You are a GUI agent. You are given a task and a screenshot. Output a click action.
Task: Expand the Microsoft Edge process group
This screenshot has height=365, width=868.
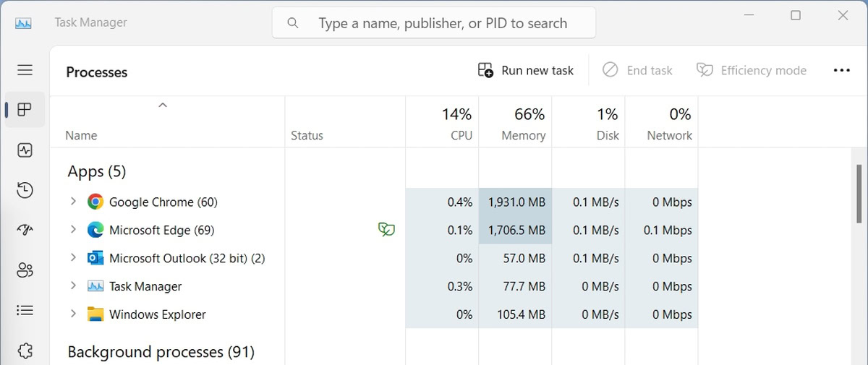pyautogui.click(x=73, y=230)
